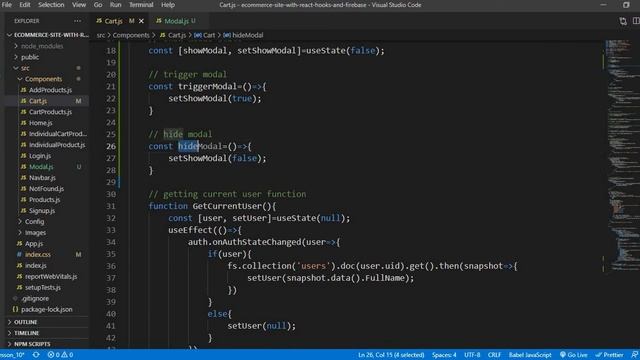
Task: Click the Prettier status item
Action: (x=609, y=355)
